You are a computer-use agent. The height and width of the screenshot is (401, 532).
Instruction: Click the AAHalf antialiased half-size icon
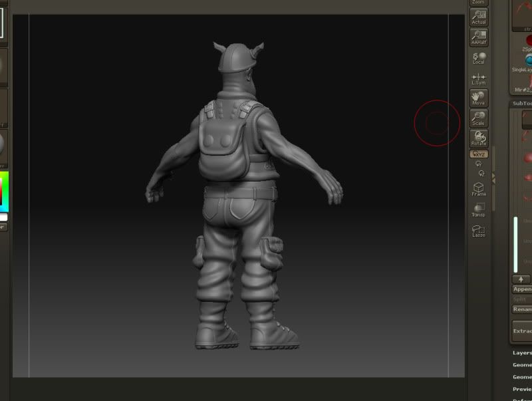[479, 37]
